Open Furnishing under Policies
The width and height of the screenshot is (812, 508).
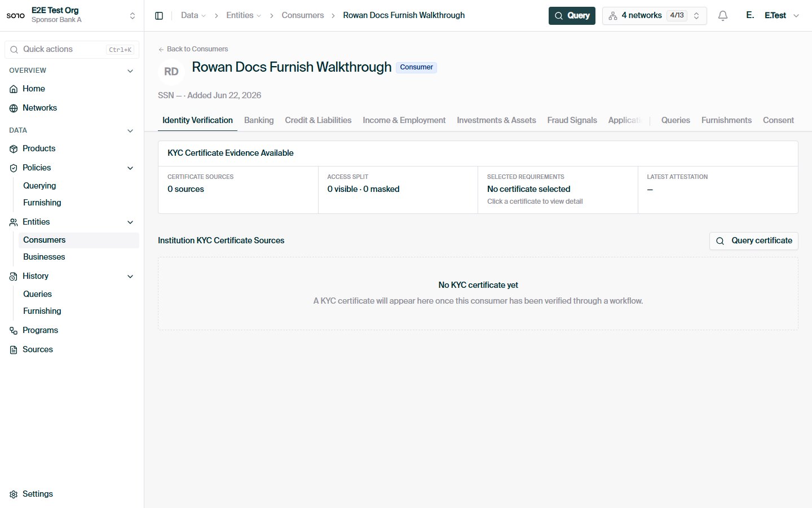(x=79, y=203)
